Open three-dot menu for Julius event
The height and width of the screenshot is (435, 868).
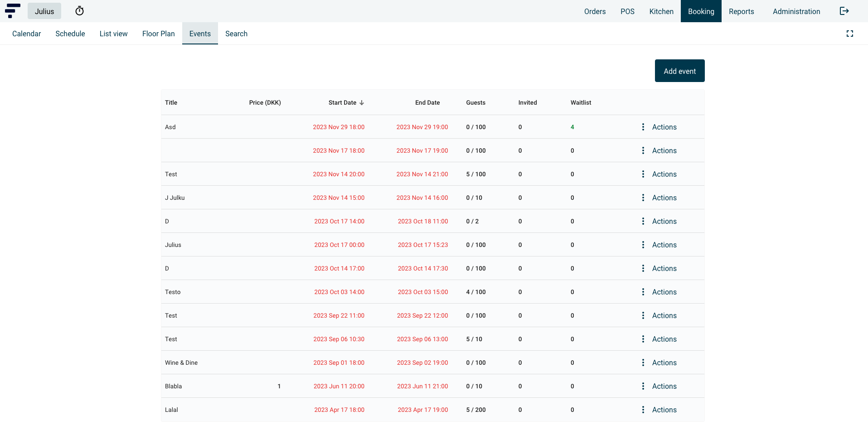(x=643, y=245)
